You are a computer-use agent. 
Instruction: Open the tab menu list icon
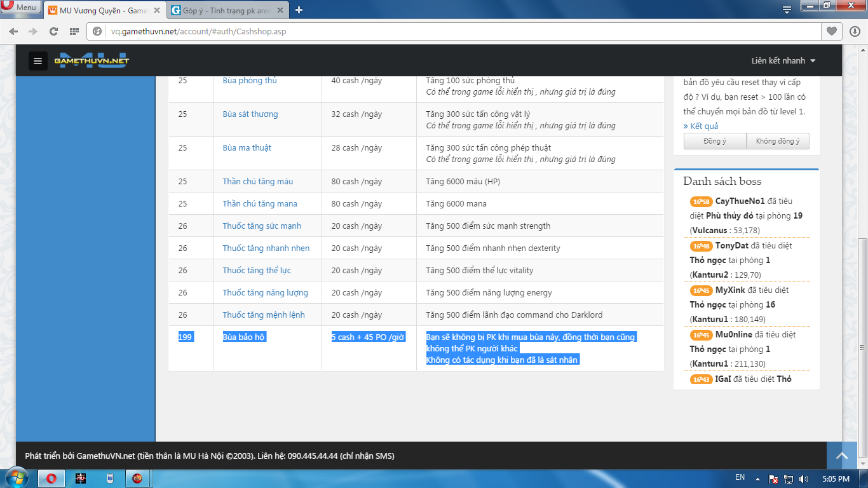click(787, 10)
